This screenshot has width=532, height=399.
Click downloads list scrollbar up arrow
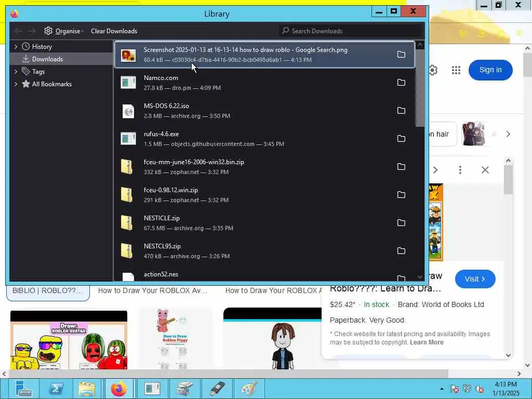420,45
